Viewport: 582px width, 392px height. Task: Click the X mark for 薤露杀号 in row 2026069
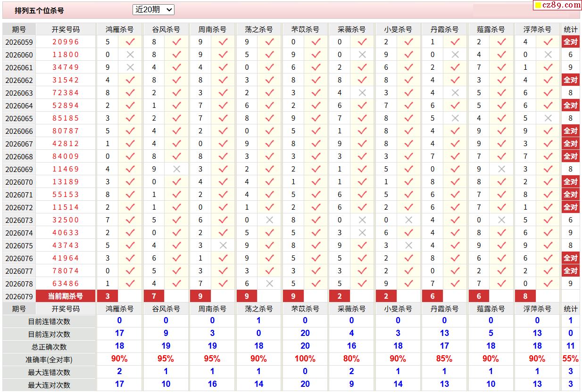pyautogui.click(x=502, y=169)
